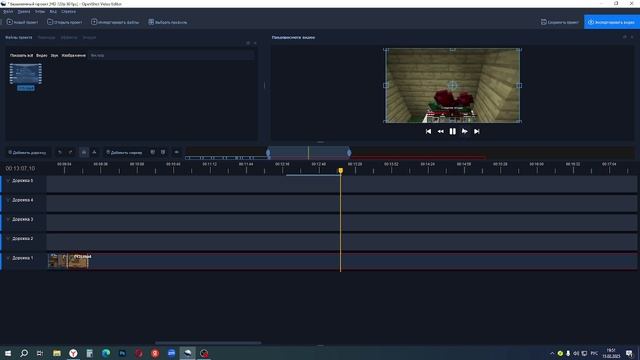
Task: Open the track menu arrow for Дорожка 3
Action: coord(8,219)
